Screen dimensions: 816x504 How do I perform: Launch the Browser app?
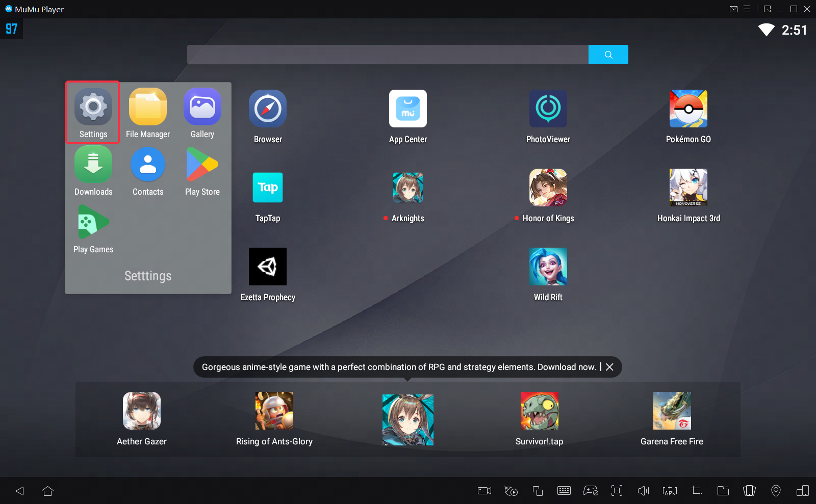(x=268, y=109)
